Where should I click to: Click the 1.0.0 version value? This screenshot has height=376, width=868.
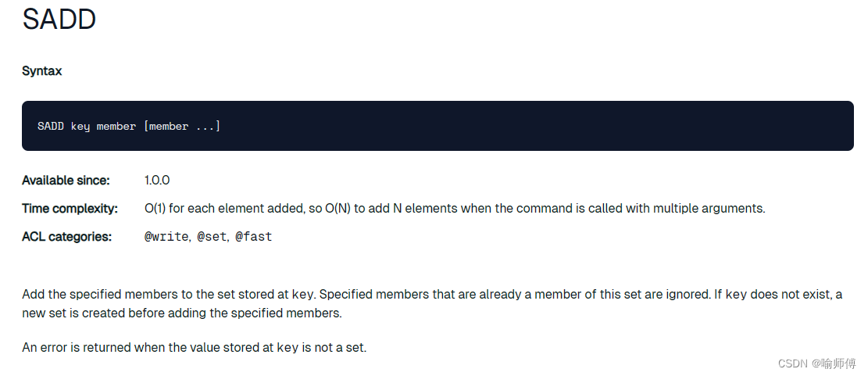(157, 181)
